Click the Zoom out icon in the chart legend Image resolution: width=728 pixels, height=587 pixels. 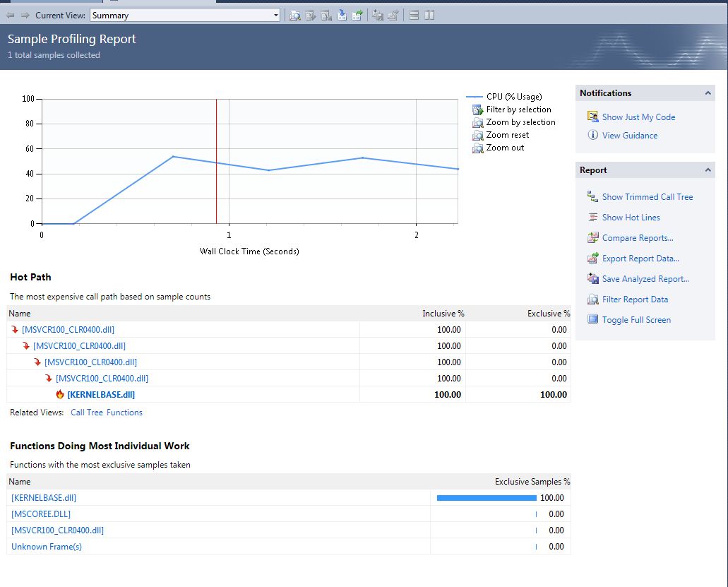[x=477, y=148]
